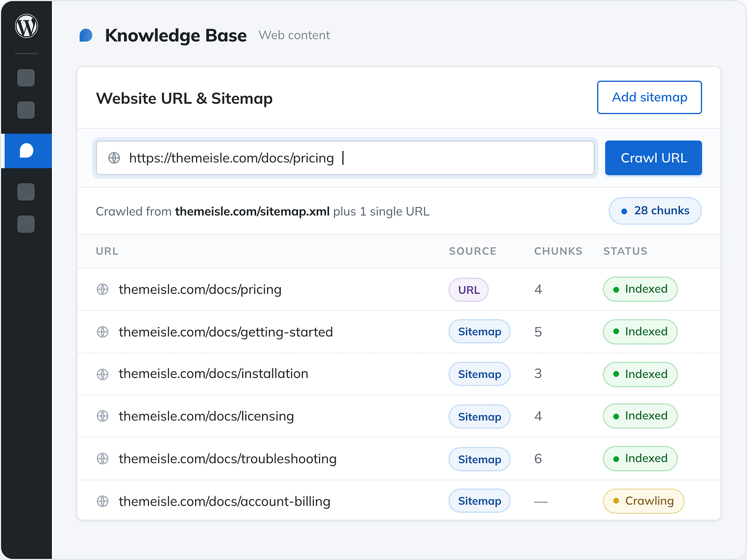Viewport: 747px width, 560px height.
Task: Select the themeisle.com/docs/account-billing URL
Action: pos(225,501)
